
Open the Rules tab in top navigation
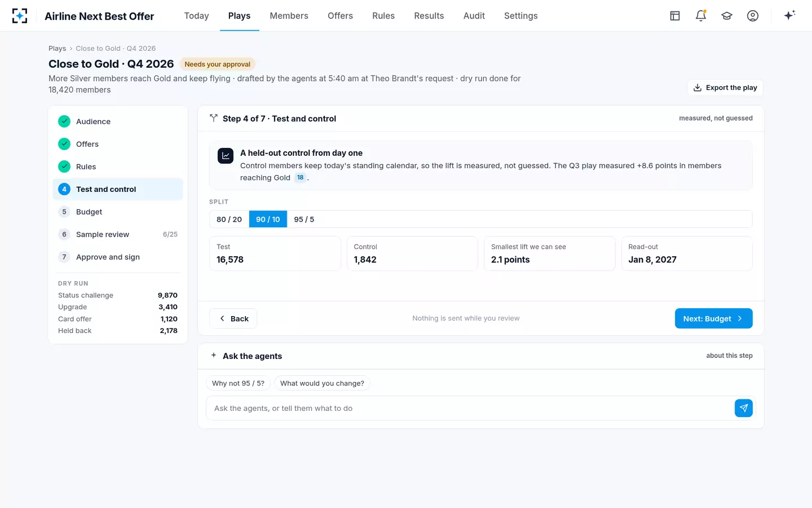[383, 16]
